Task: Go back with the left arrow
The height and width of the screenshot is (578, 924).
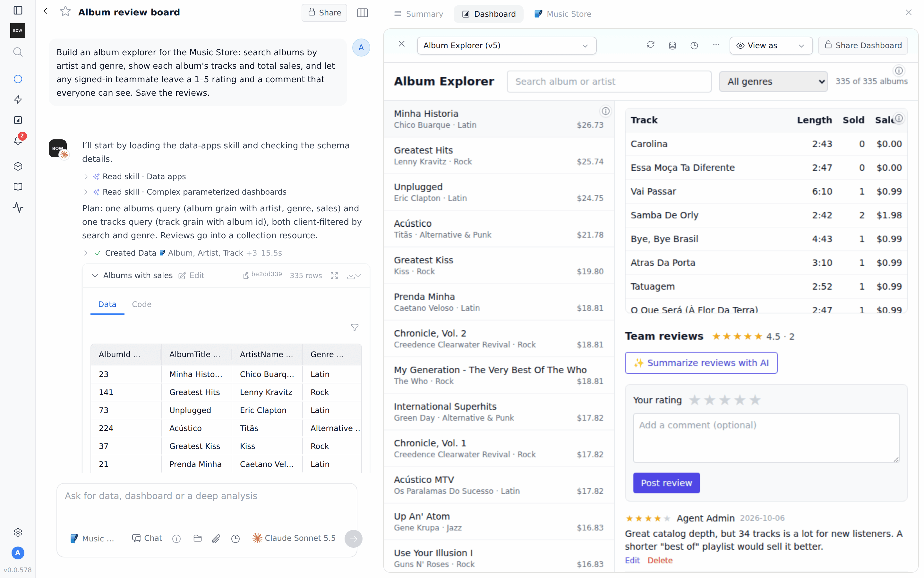Action: pyautogui.click(x=46, y=12)
